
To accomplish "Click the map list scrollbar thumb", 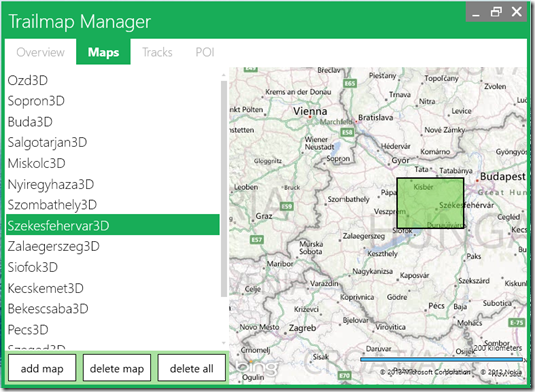I will point(224,189).
